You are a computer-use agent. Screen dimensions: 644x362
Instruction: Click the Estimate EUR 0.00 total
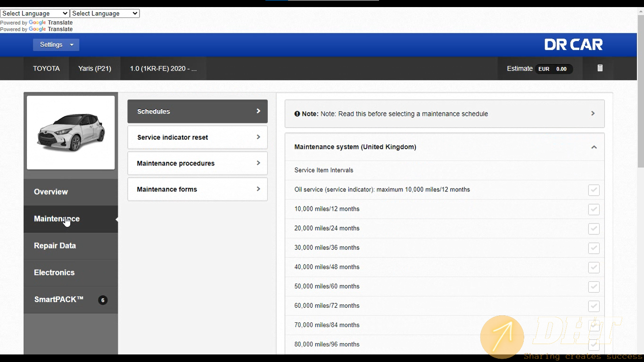coord(540,69)
